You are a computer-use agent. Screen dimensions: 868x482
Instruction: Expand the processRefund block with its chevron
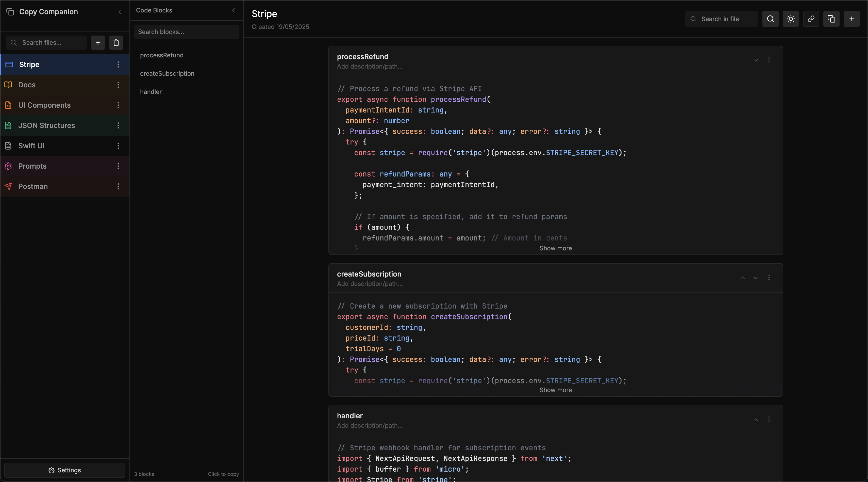(x=756, y=61)
